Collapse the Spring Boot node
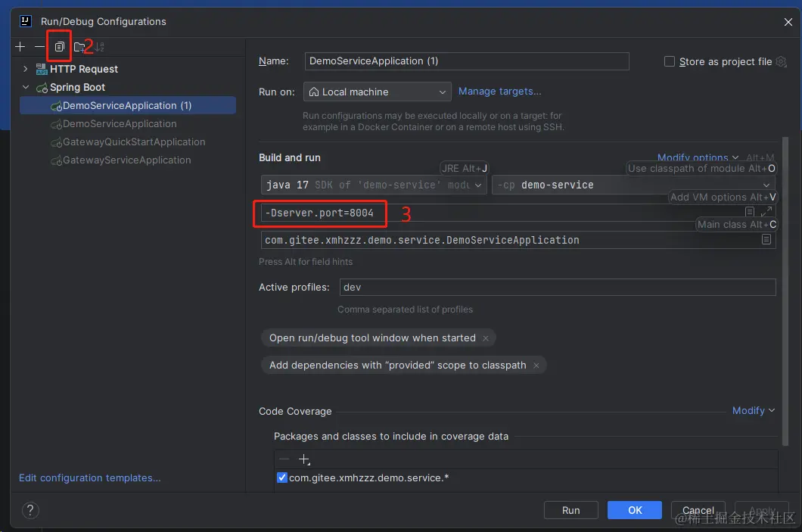 [26, 87]
